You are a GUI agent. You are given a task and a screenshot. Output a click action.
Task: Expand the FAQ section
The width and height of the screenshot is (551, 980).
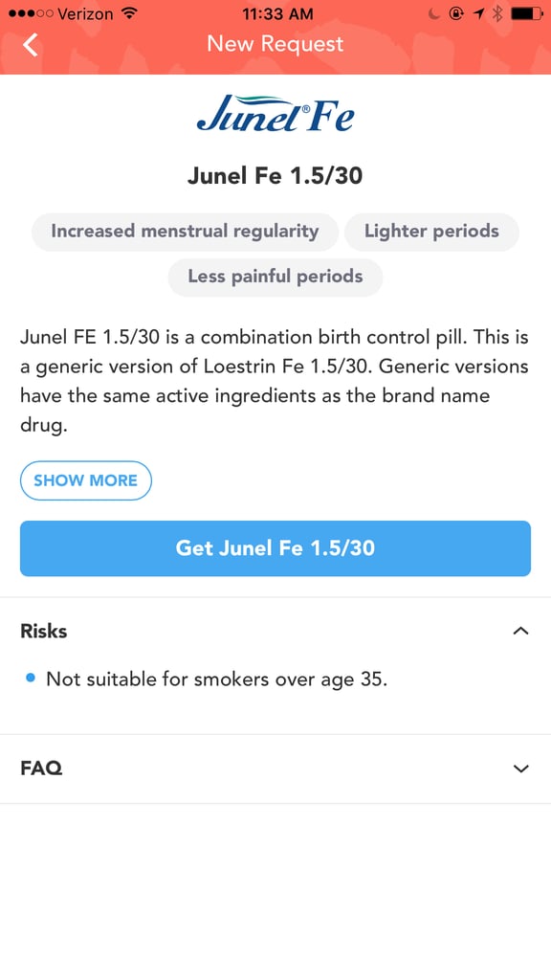[520, 768]
